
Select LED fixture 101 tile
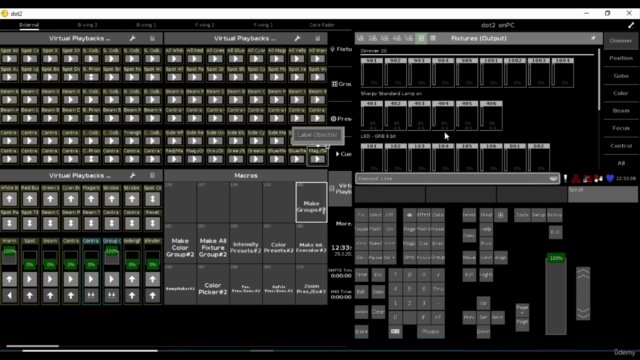pyautogui.click(x=371, y=157)
